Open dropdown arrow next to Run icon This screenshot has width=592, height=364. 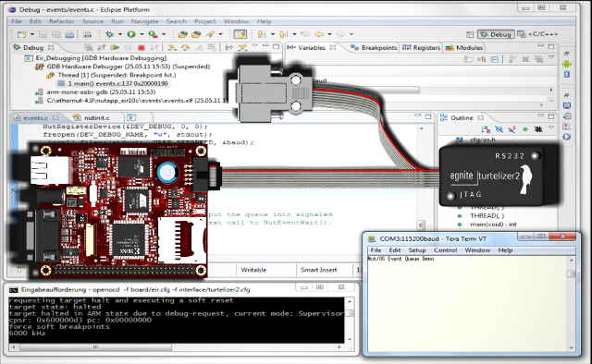point(142,35)
